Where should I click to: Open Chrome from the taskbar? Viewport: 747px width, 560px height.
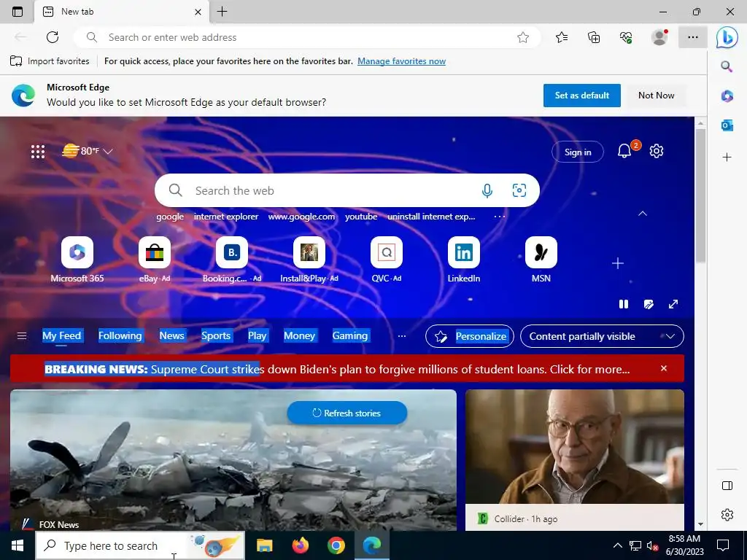tap(336, 545)
